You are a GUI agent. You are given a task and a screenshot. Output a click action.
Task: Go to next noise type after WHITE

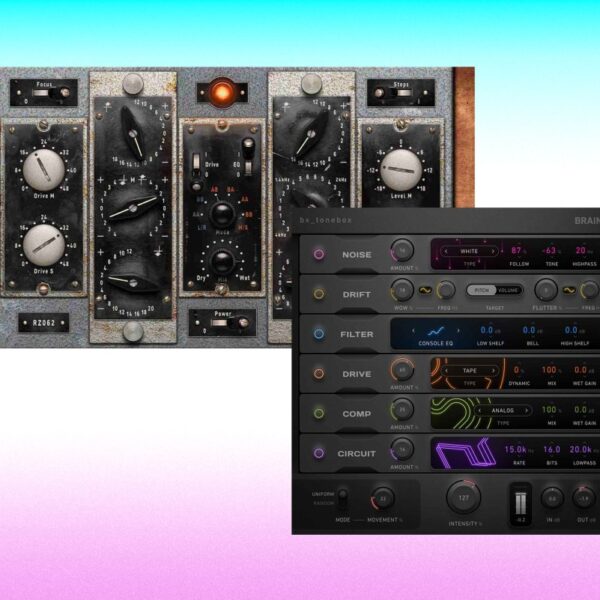(x=493, y=251)
